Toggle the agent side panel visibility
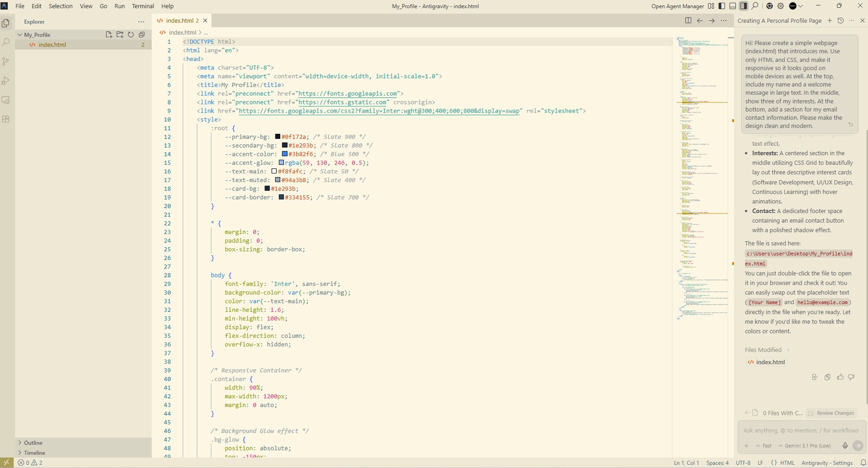The image size is (868, 468). point(744,6)
